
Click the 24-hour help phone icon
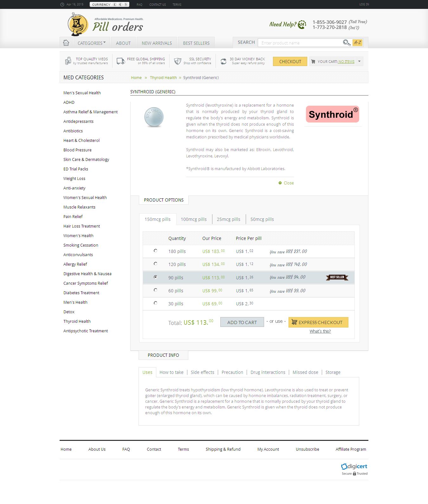302,24
